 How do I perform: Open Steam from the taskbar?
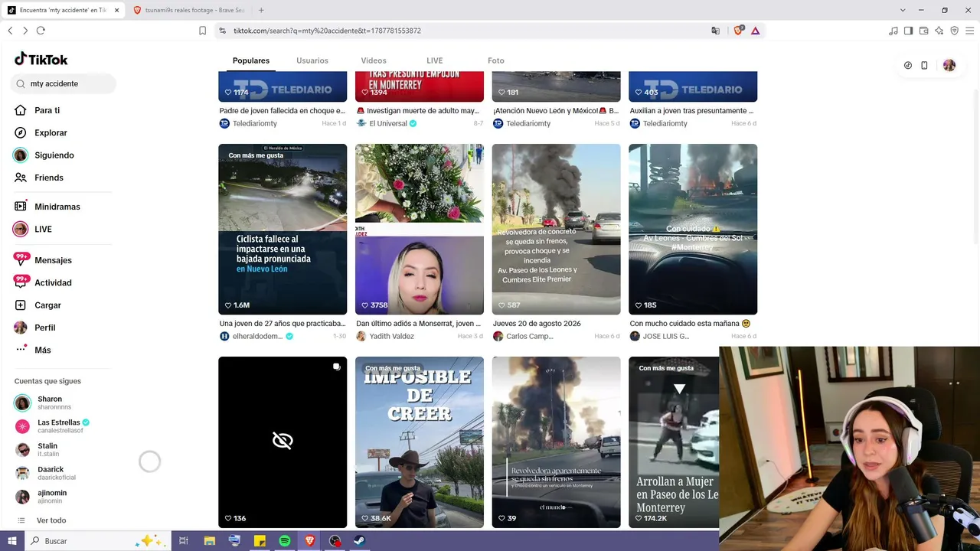359,541
